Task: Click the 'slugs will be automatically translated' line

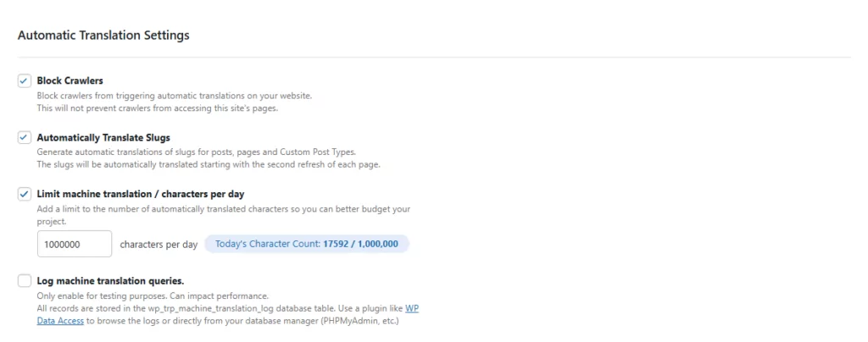Action: click(x=209, y=164)
